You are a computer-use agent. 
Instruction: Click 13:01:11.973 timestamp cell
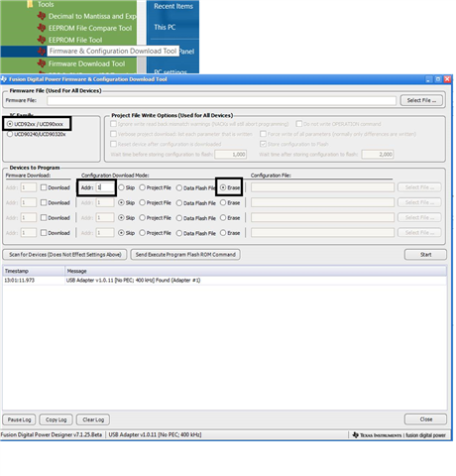(x=19, y=281)
